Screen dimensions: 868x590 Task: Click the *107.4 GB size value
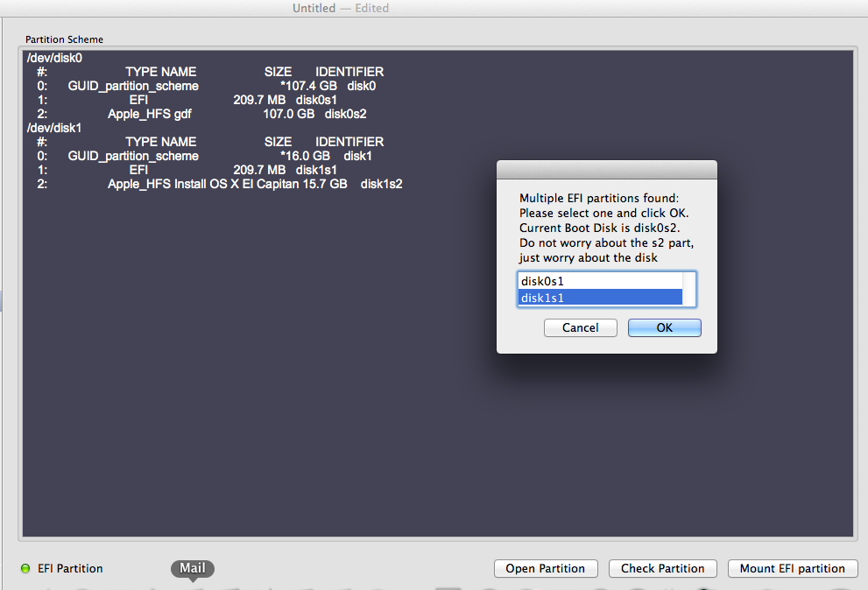pyautogui.click(x=308, y=86)
